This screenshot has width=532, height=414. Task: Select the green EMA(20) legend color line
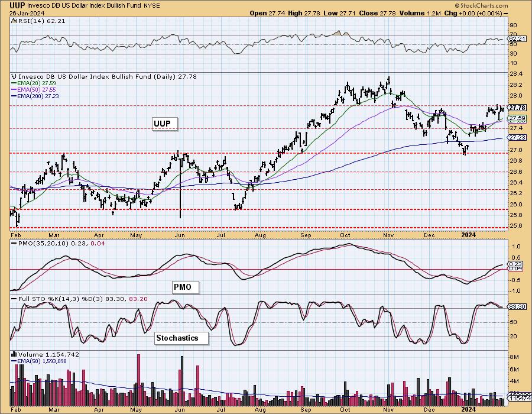click(x=14, y=83)
